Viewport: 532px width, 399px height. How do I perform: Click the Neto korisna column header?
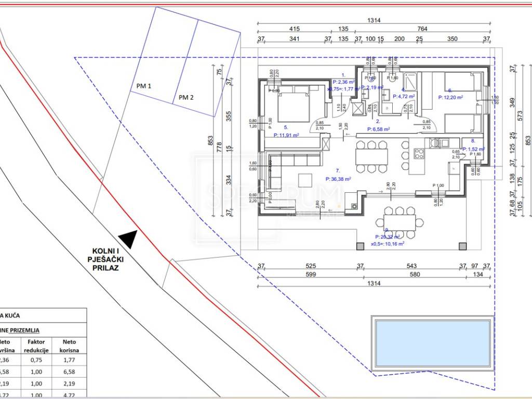coord(69,346)
